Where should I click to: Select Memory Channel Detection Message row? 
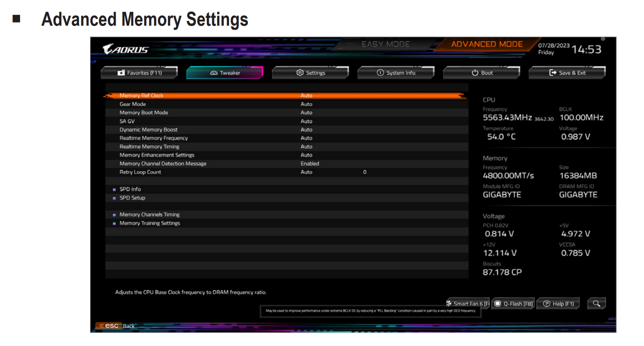[x=287, y=163]
